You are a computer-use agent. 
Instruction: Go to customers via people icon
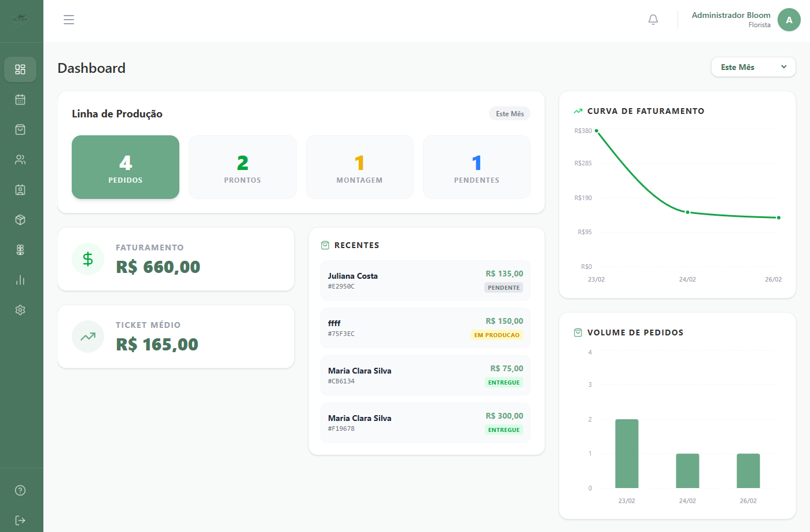coord(20,160)
